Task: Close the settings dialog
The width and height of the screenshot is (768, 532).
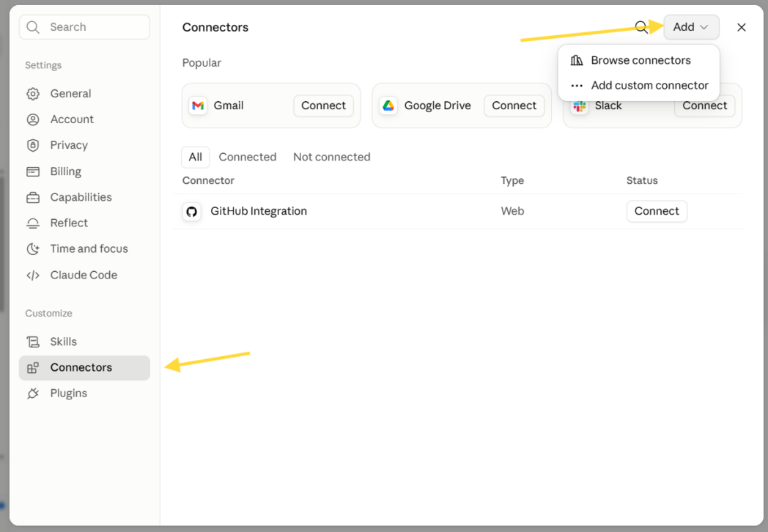Action: (x=741, y=27)
